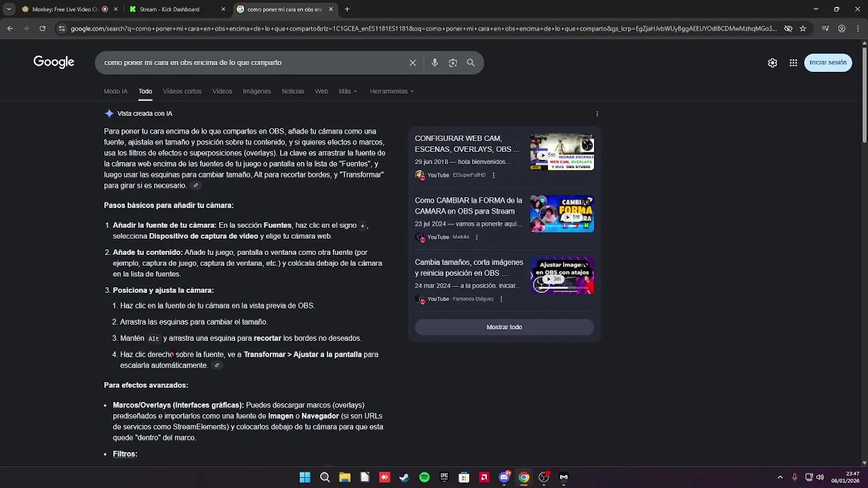This screenshot has width=868, height=488.
Task: Expand the 'Herramientas' dropdown
Action: coord(391,91)
